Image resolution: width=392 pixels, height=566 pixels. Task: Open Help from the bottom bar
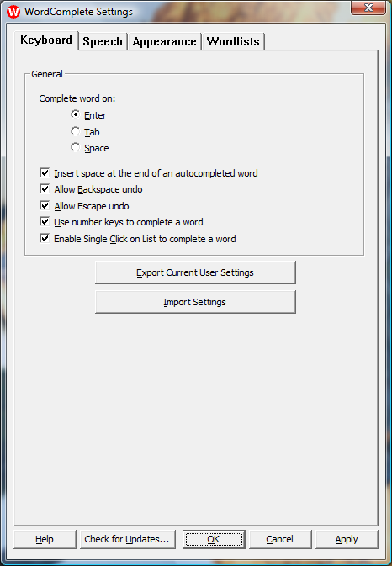[x=45, y=539]
